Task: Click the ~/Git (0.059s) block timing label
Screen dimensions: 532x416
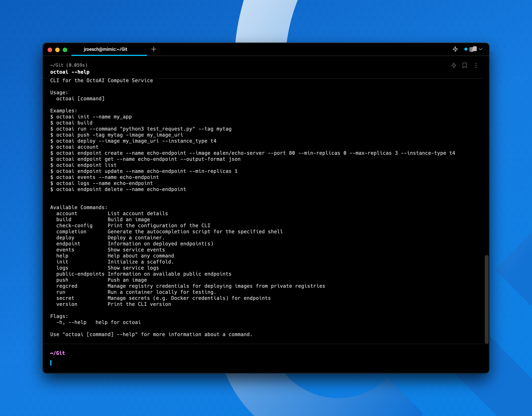Action: coord(69,65)
